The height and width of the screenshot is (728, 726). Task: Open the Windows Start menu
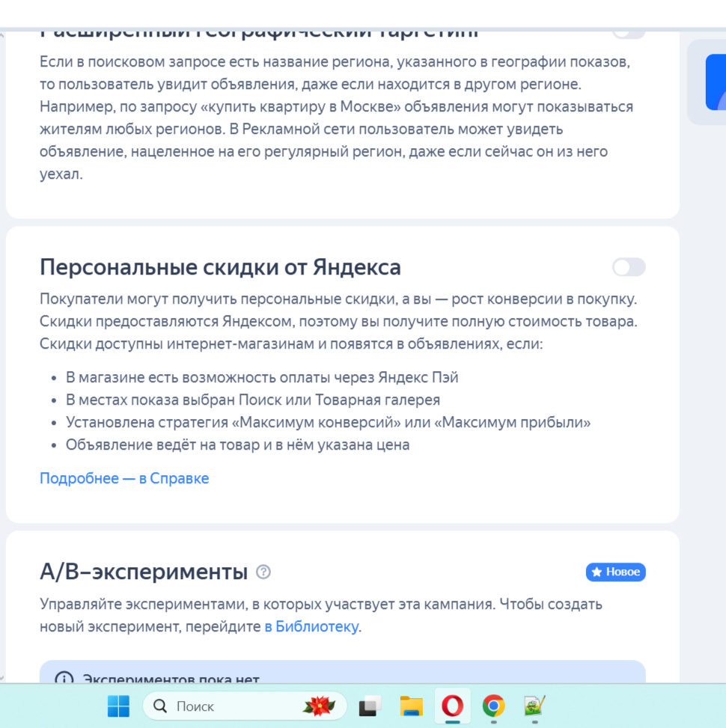[118, 706]
